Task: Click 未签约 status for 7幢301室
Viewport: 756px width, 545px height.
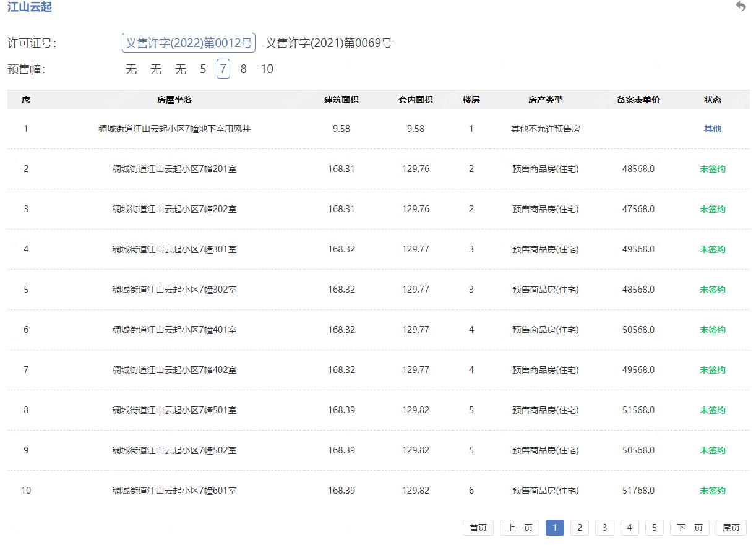Action: click(713, 249)
